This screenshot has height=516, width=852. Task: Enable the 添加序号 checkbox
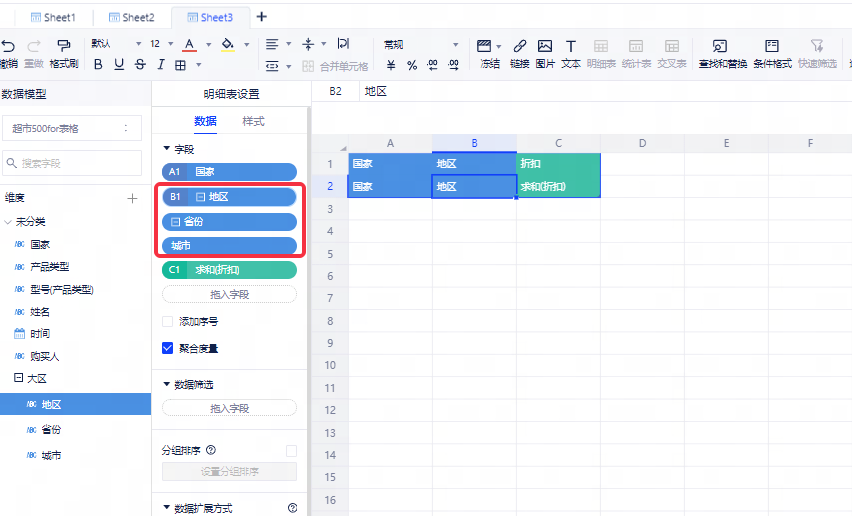pyautogui.click(x=168, y=322)
